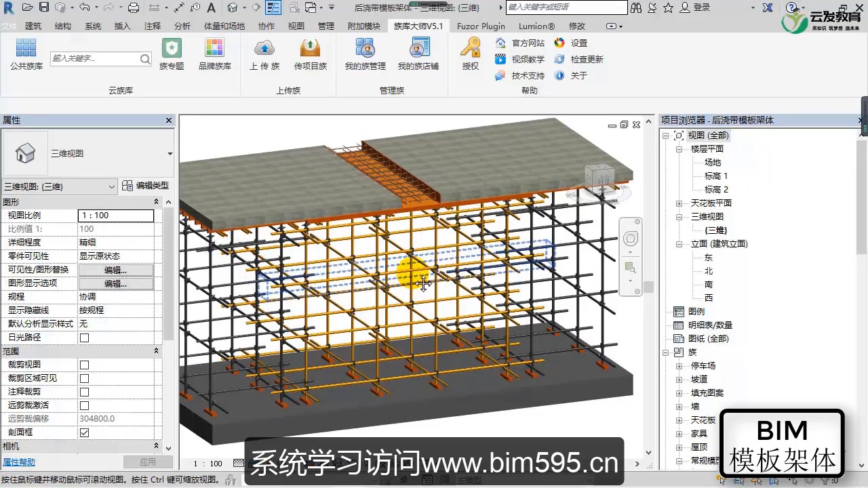Open the 文件 file menu
The width and height of the screenshot is (868, 488).
(x=9, y=26)
